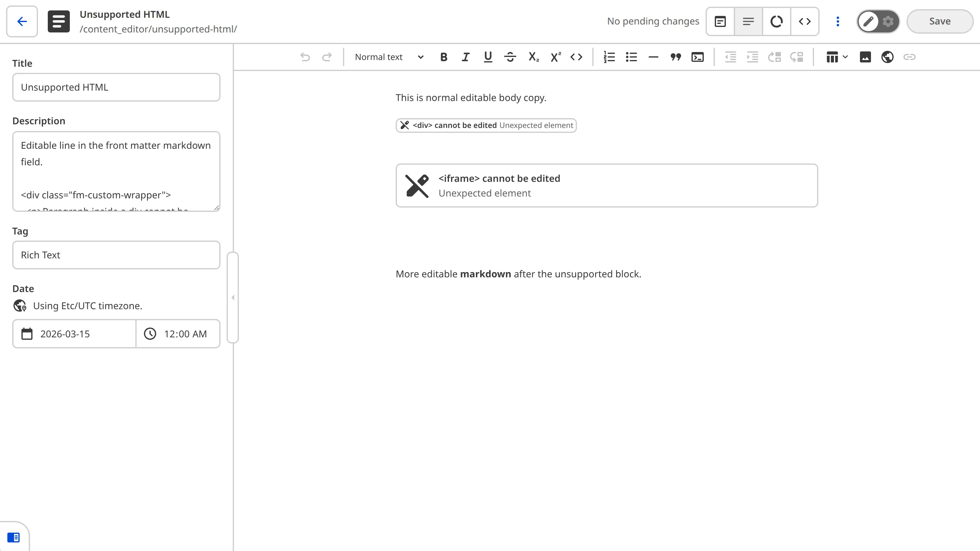This screenshot has width=980, height=551.
Task: Apply italic formatting
Action: [465, 57]
